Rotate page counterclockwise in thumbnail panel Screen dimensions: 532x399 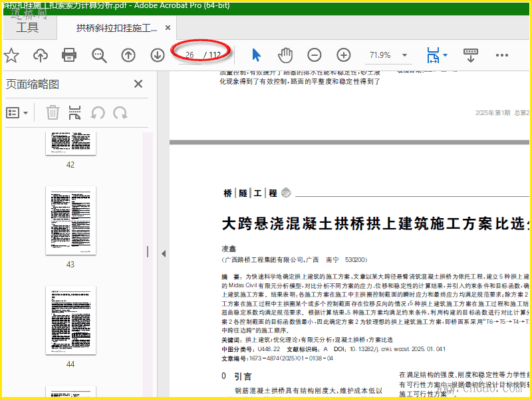pyautogui.click(x=98, y=113)
